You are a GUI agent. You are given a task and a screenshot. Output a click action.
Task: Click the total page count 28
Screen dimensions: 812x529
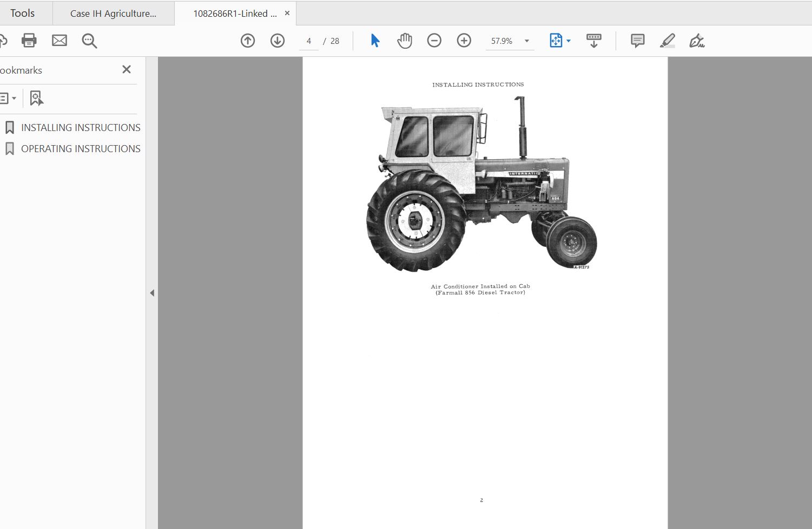click(x=335, y=41)
